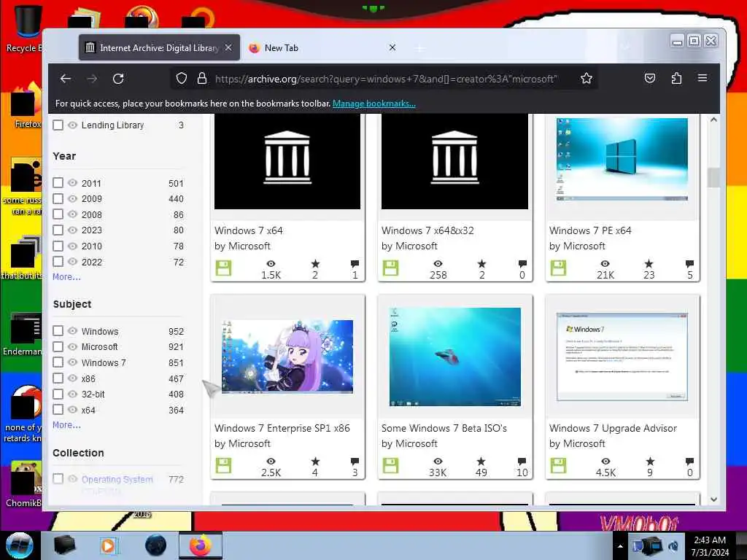This screenshot has width=747, height=560.
Task: Open the Pocket save icon
Action: (650, 78)
